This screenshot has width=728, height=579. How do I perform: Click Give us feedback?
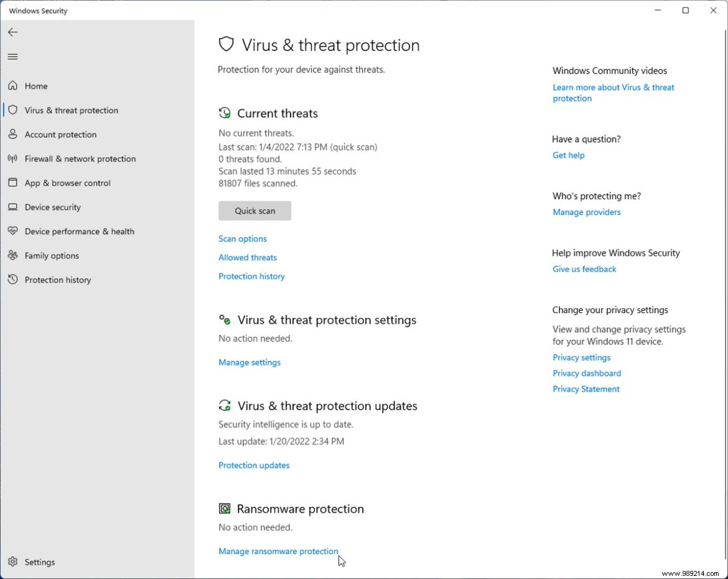click(584, 269)
